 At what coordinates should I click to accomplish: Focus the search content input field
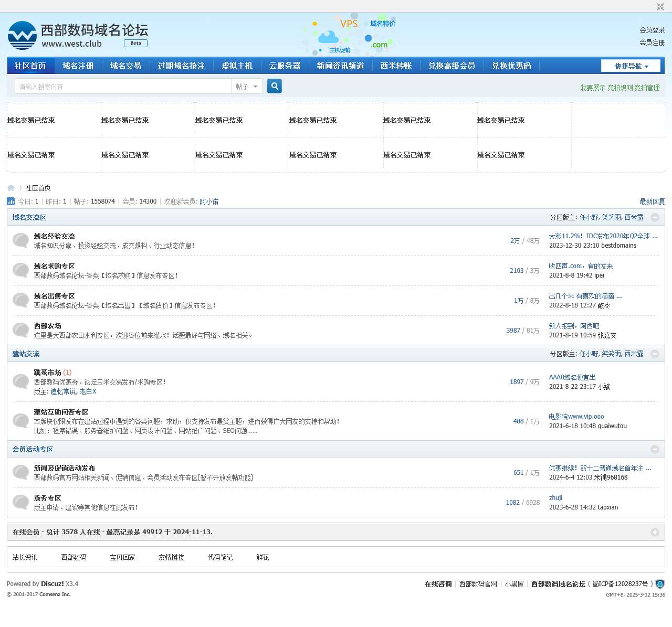pyautogui.click(x=123, y=86)
